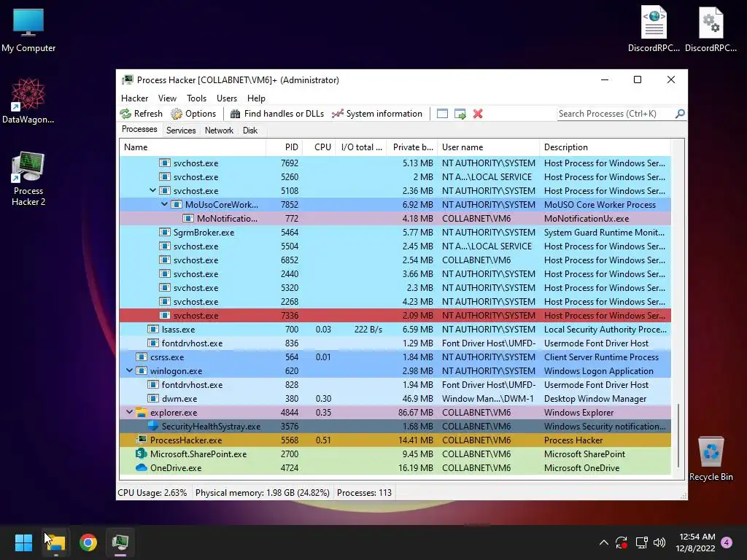Click the Physical memory status entry
The image size is (747, 560).
pos(262,493)
